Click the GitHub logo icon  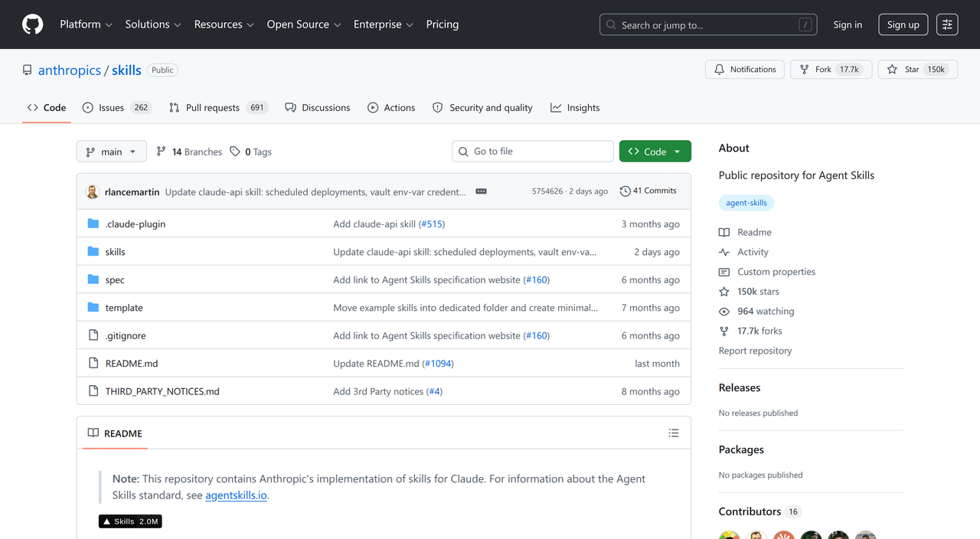(x=32, y=24)
